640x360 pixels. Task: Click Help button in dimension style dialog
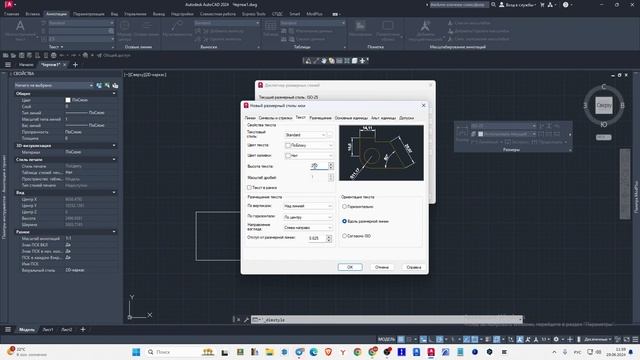click(413, 267)
